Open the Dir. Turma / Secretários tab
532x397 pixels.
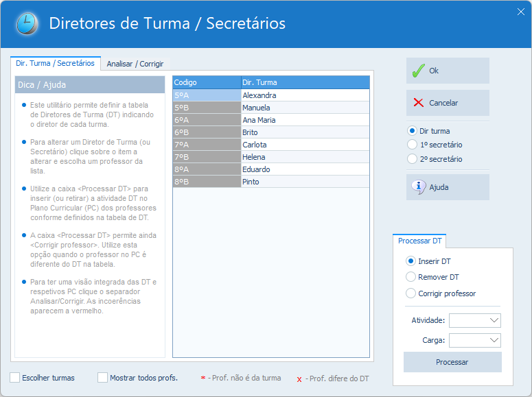point(56,63)
